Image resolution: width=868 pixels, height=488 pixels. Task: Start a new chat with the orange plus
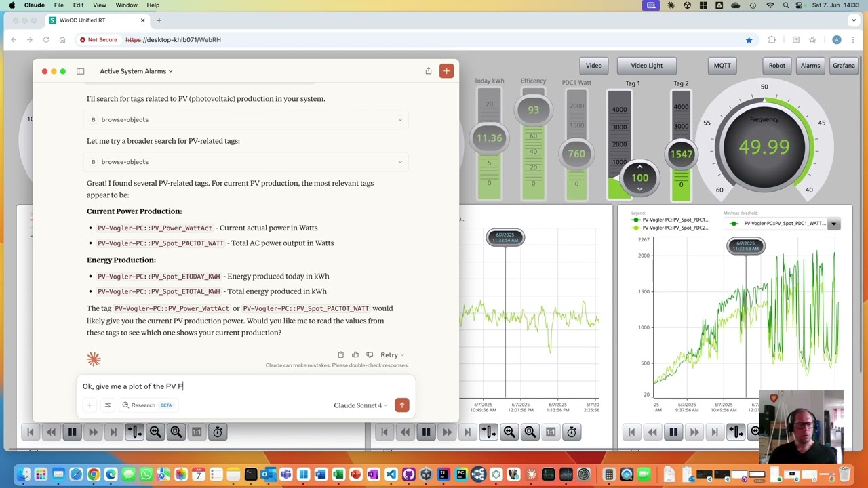point(446,71)
